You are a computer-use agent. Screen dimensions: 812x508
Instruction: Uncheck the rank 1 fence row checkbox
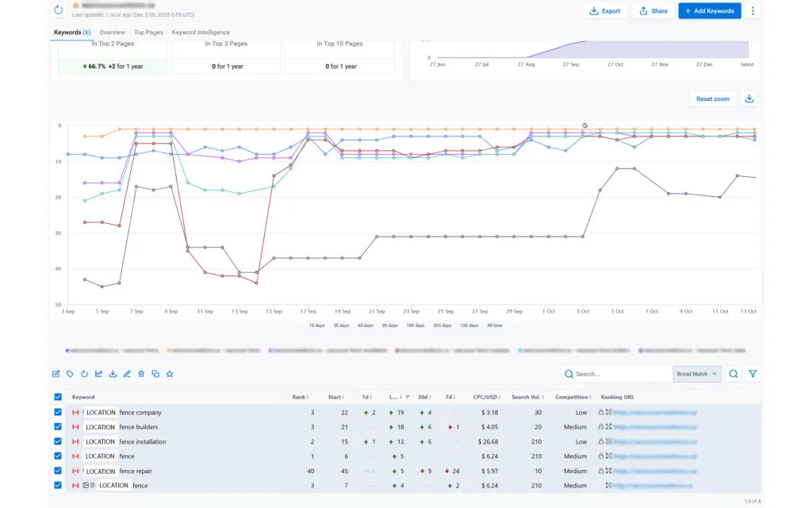(x=58, y=456)
